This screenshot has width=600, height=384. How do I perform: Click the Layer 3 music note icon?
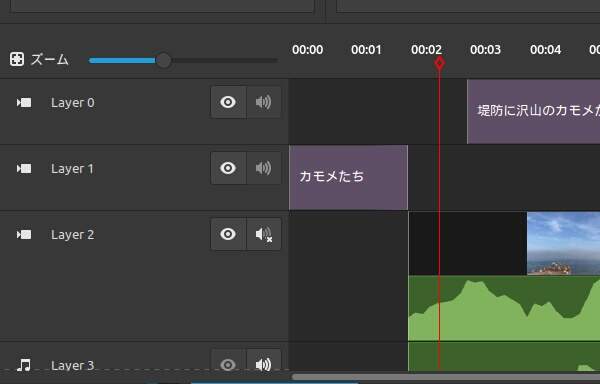[24, 365]
